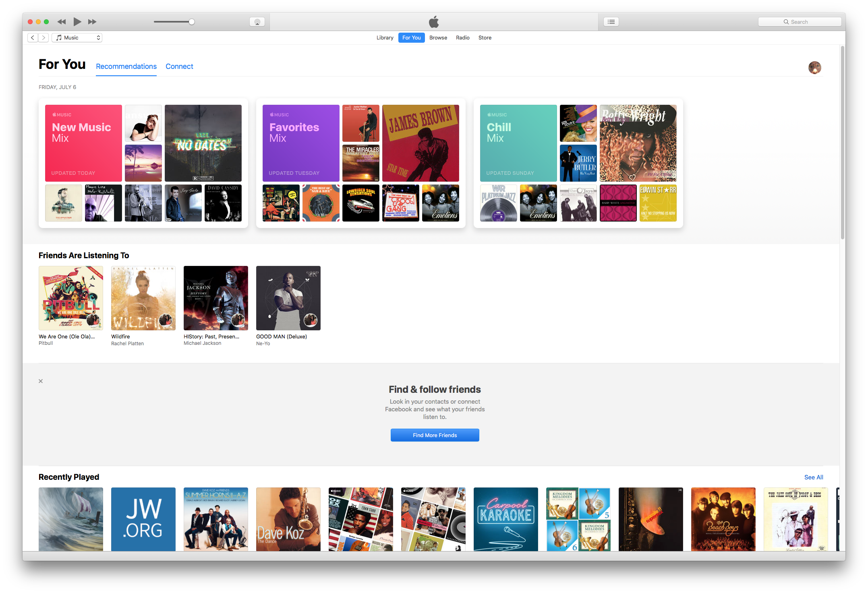Open the Betty Wright album cover
Screen dimensions: 868x593
638,143
